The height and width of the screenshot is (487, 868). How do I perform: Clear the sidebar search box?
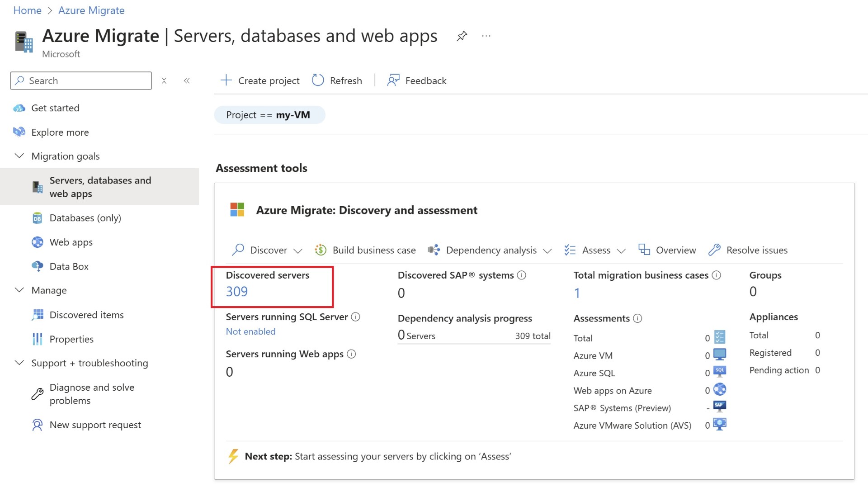tap(164, 80)
